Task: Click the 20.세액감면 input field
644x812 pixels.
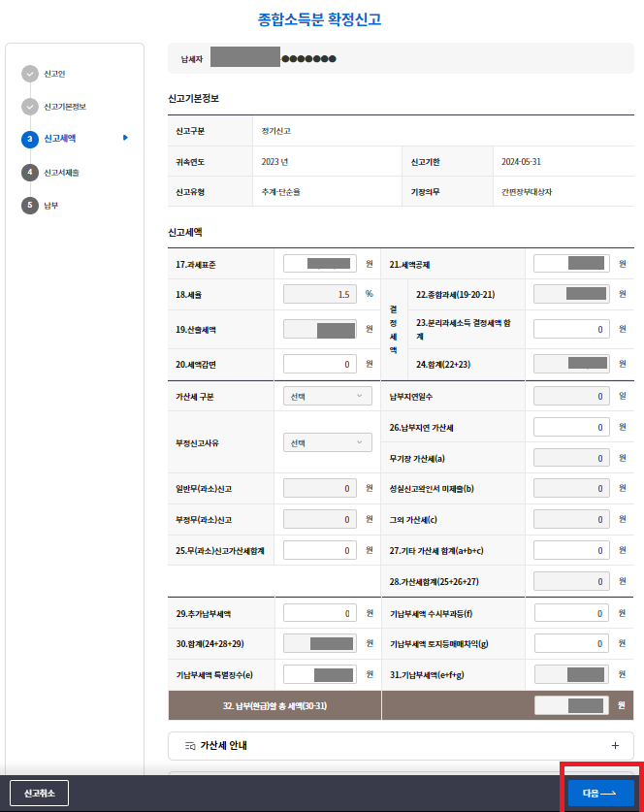Action: point(320,365)
